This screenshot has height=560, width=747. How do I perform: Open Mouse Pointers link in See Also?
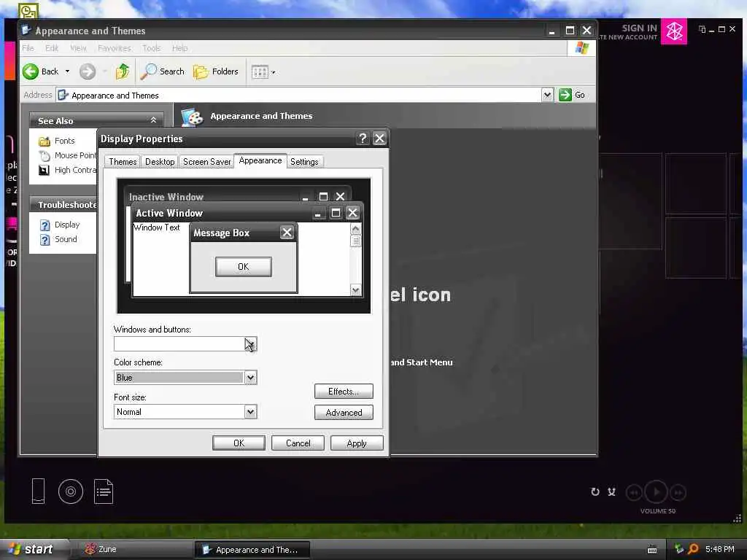(68, 155)
